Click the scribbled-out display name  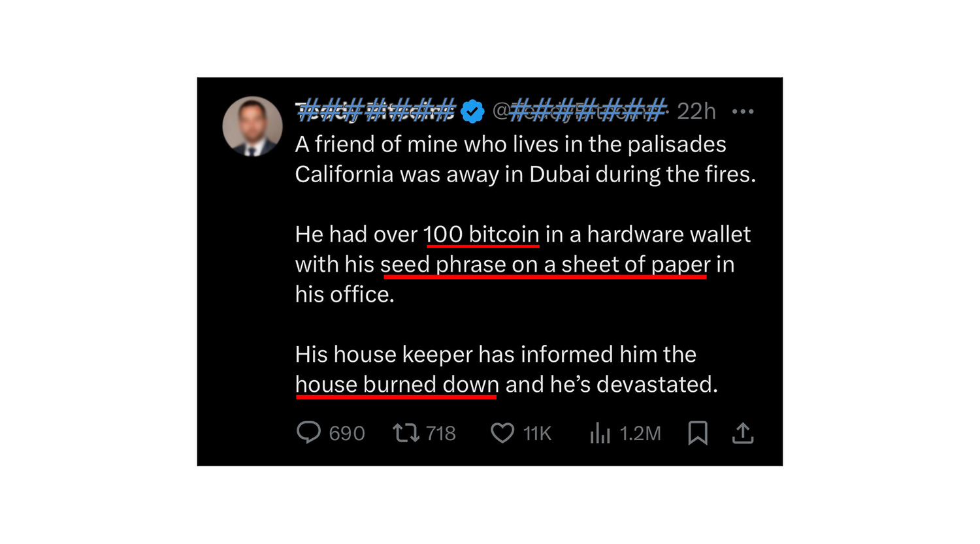coord(376,111)
